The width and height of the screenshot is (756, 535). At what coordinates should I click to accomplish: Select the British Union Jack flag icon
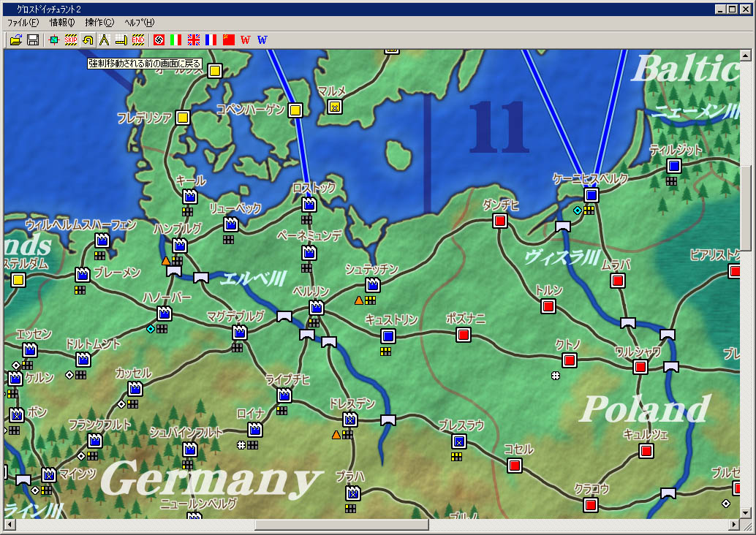[194, 39]
